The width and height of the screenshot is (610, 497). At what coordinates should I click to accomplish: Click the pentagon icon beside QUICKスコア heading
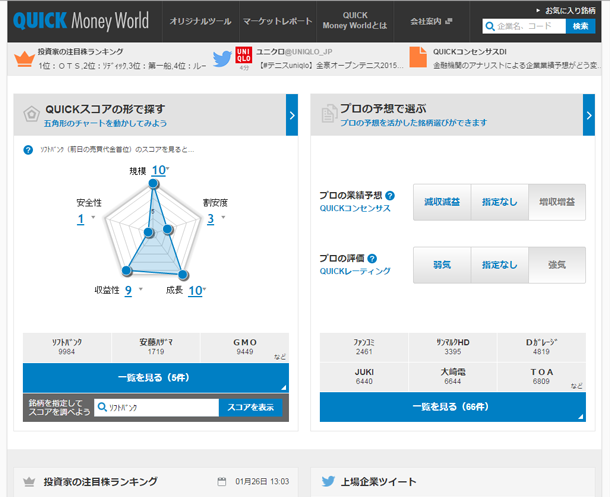pyautogui.click(x=31, y=114)
